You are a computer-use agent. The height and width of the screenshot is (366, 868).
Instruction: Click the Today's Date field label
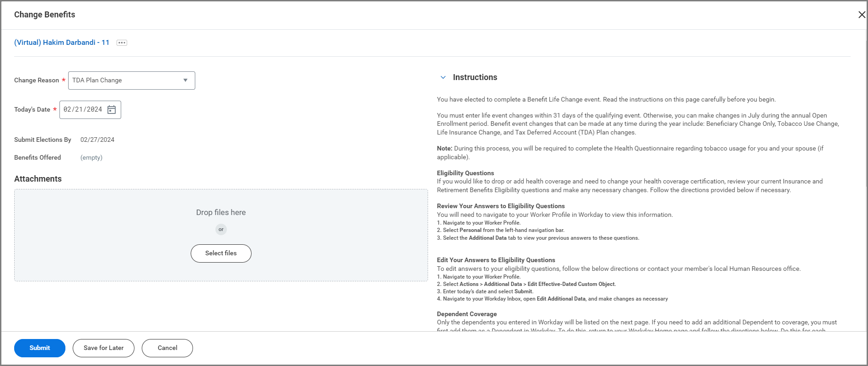tap(32, 110)
